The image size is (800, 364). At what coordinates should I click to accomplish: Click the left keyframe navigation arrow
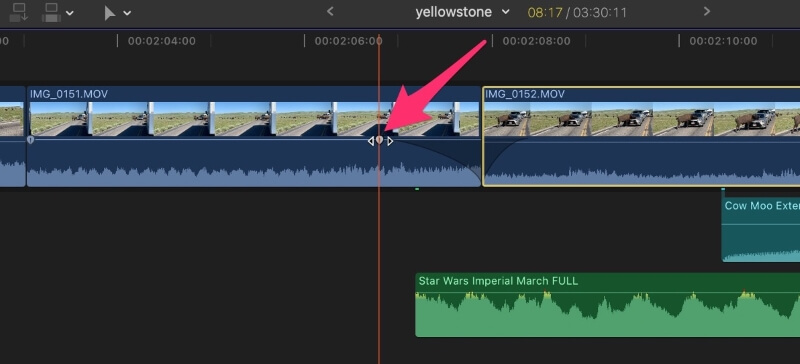371,141
